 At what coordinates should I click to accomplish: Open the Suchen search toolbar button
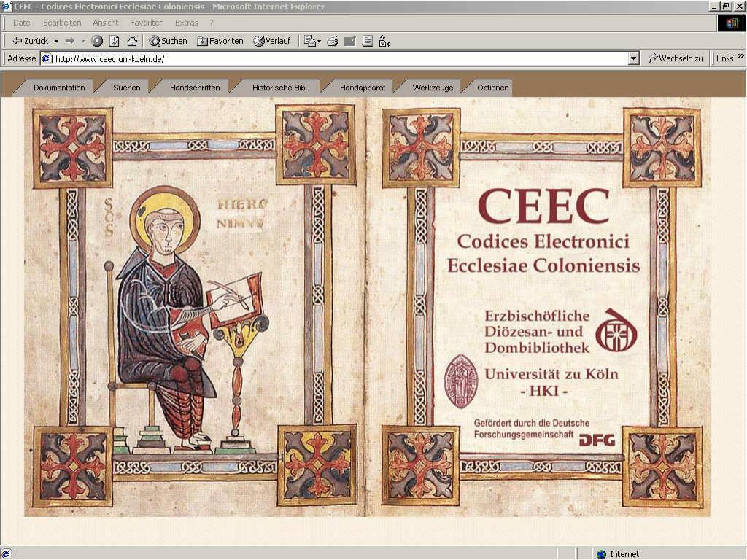168,42
